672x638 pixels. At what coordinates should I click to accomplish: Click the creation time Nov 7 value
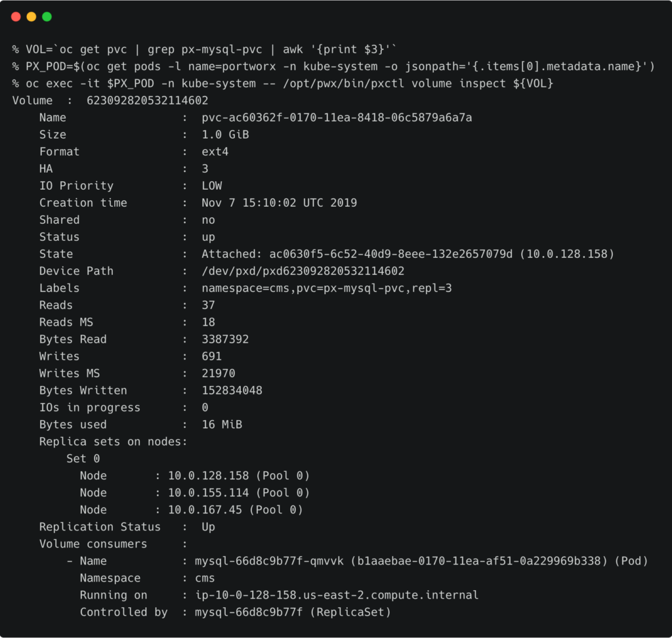pos(279,203)
